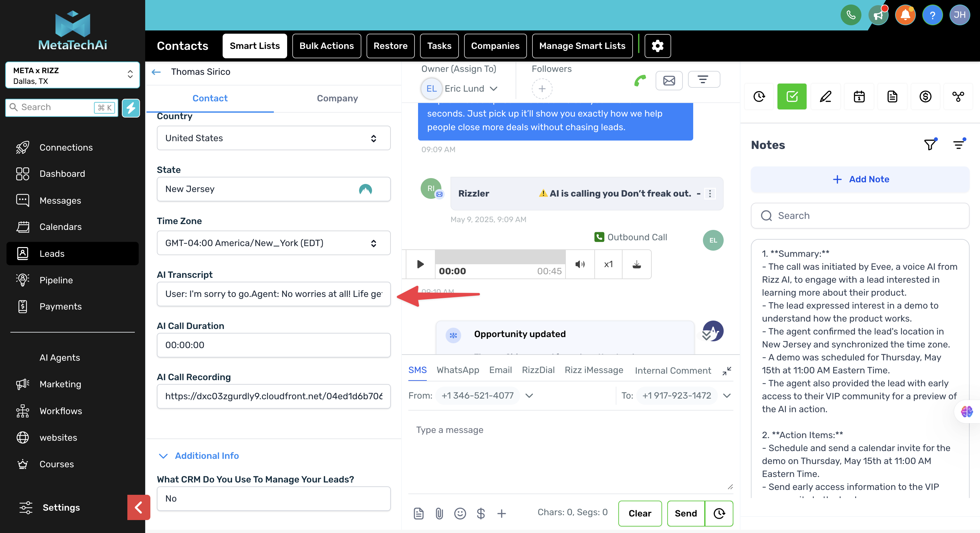Attach a file with the paperclip icon
Screen dimensions: 980x533
[439, 514]
